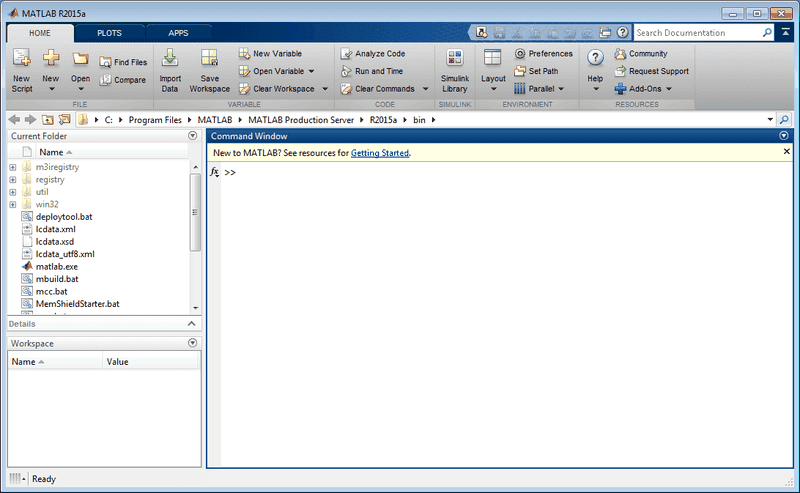Click the Layout icon
Viewport: 800px width, 493px height.
coord(492,57)
